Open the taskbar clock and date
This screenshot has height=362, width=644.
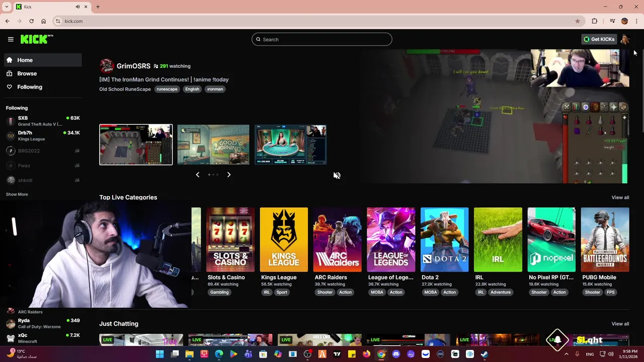pyautogui.click(x=629, y=354)
